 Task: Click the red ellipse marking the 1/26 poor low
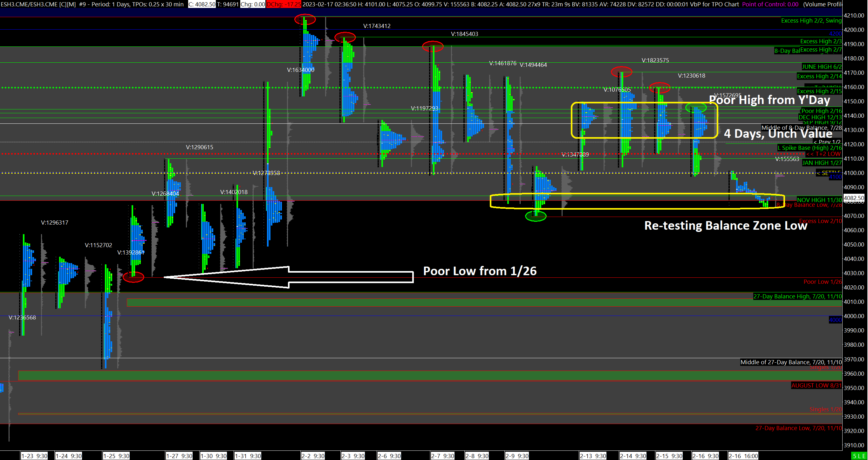133,277
